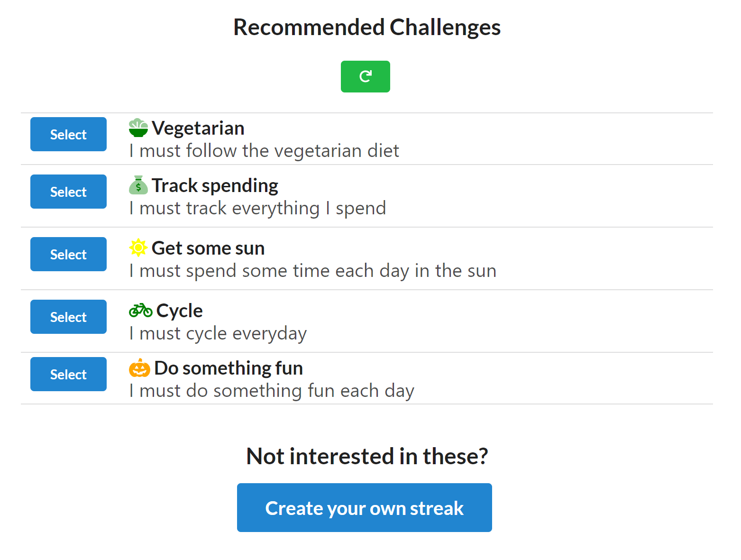Click the green refresh challenges icon
The image size is (741, 560).
point(365,76)
